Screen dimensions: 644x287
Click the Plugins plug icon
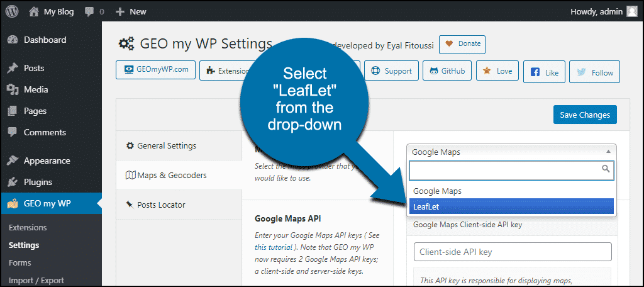(13, 182)
